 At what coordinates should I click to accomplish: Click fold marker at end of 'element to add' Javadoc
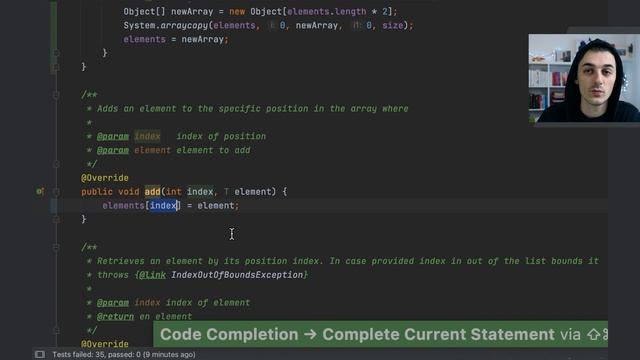(x=56, y=164)
